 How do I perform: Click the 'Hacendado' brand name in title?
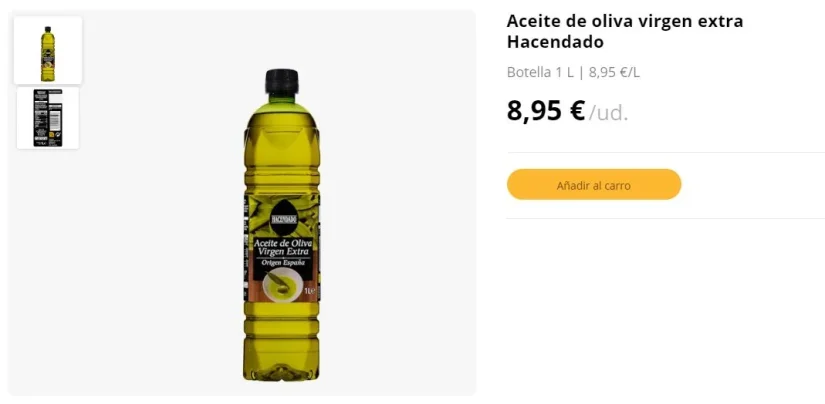pyautogui.click(x=555, y=42)
